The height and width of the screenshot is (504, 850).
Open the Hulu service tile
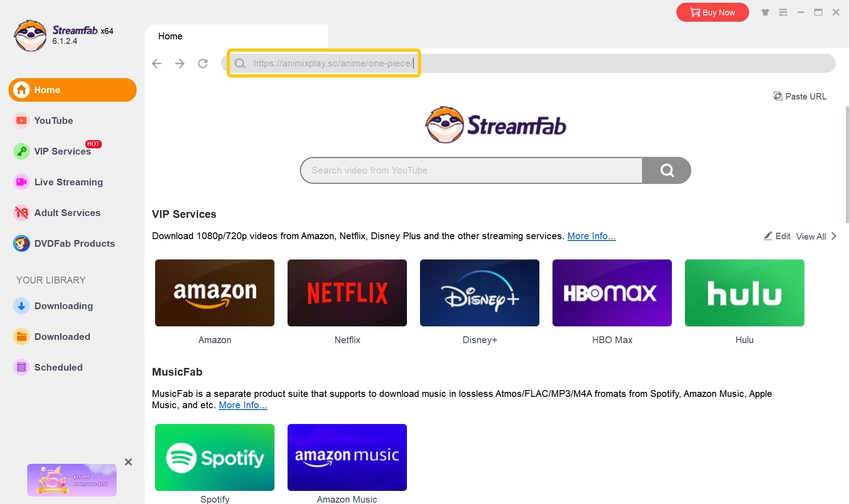pyautogui.click(x=745, y=293)
